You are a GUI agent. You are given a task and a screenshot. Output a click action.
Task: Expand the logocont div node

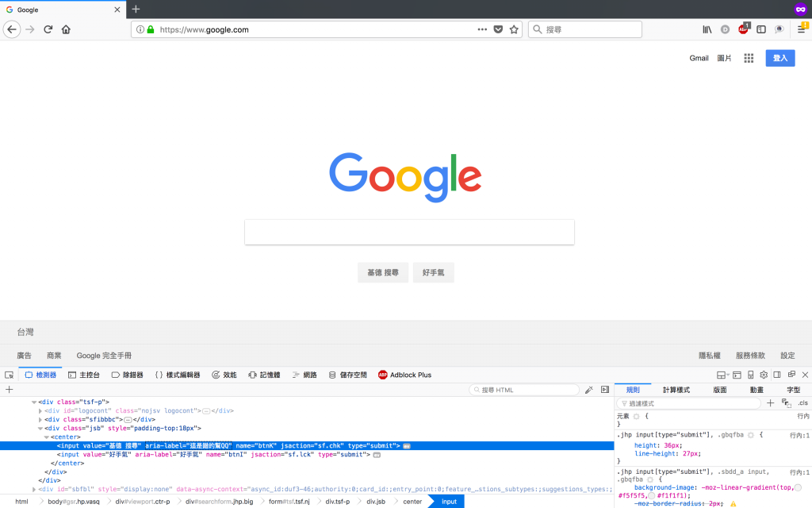(40, 410)
